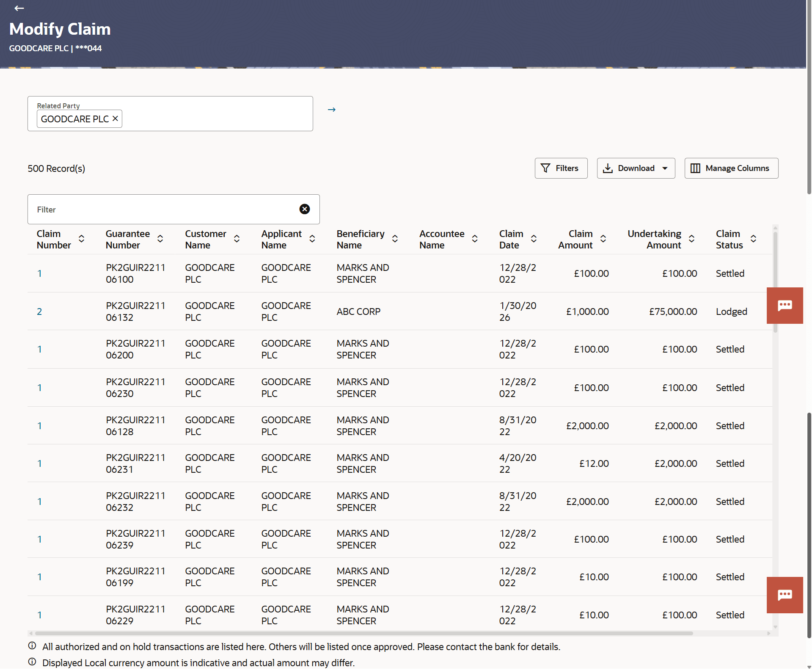Image resolution: width=812 pixels, height=670 pixels.
Task: Sort by Undertaking Amount column
Action: point(691,239)
